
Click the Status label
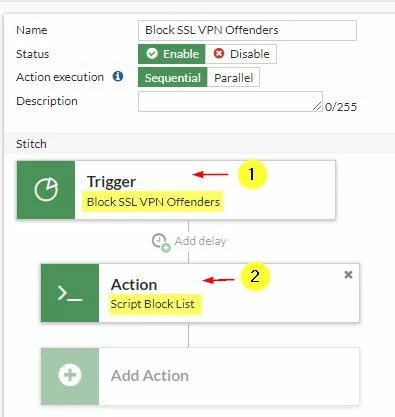(x=33, y=54)
